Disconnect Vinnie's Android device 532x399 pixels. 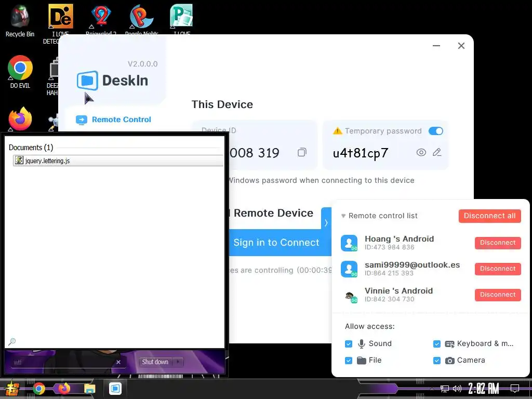point(498,295)
